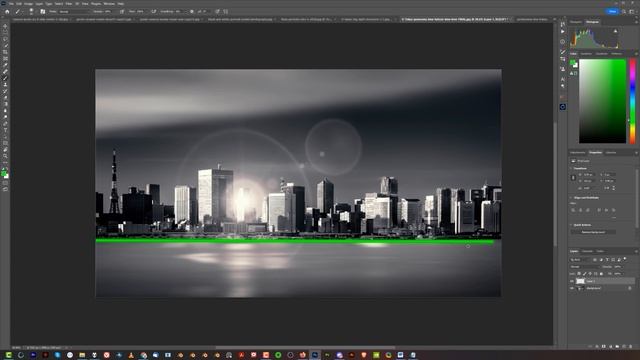Open the Brush Preset picker
This screenshot has width=640, height=360.
click(31, 11)
